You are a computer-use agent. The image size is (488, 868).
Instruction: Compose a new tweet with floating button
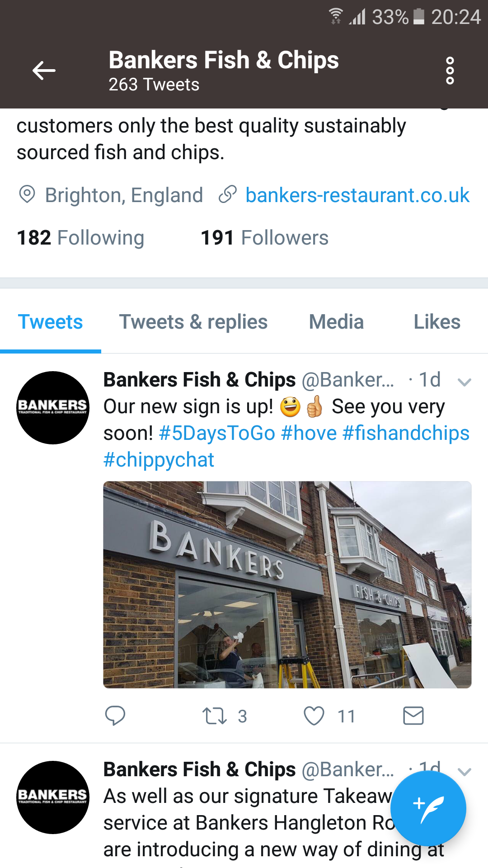428,809
